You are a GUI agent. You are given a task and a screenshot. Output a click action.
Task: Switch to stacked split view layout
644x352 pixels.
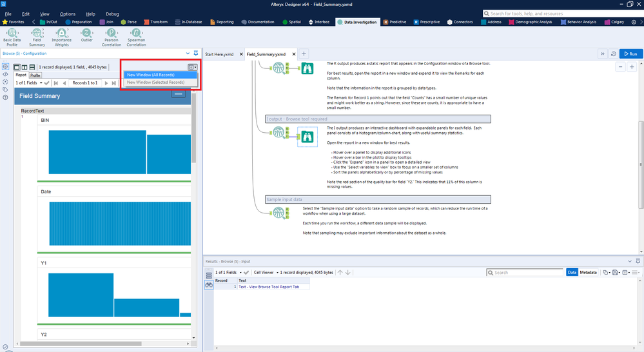[32, 67]
